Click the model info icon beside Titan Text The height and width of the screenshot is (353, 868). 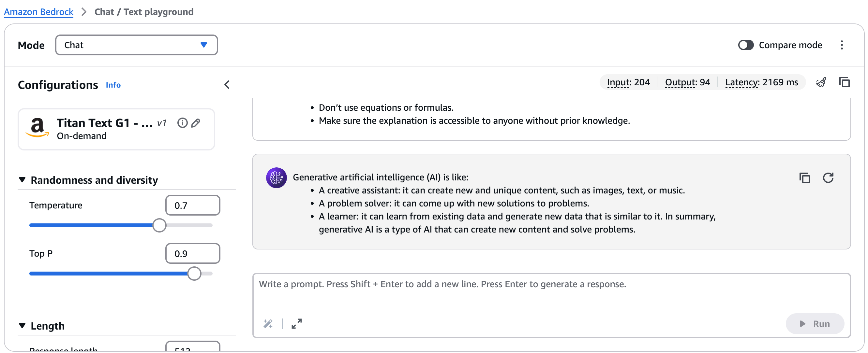(x=182, y=123)
